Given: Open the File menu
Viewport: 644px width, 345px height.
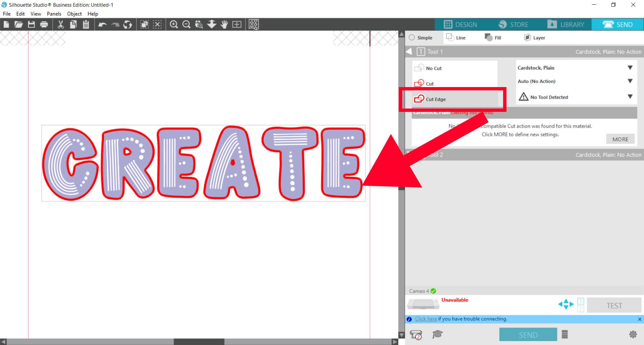Looking at the screenshot, I should point(7,14).
